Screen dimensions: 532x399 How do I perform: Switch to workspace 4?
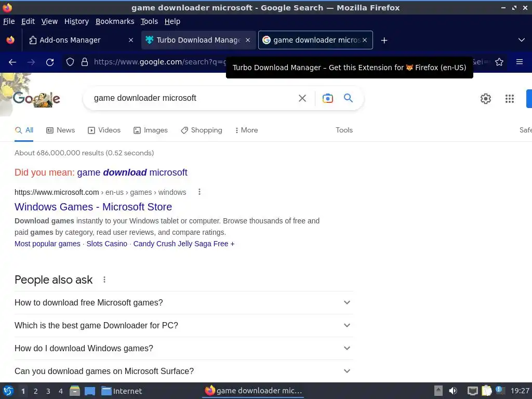tap(61, 391)
